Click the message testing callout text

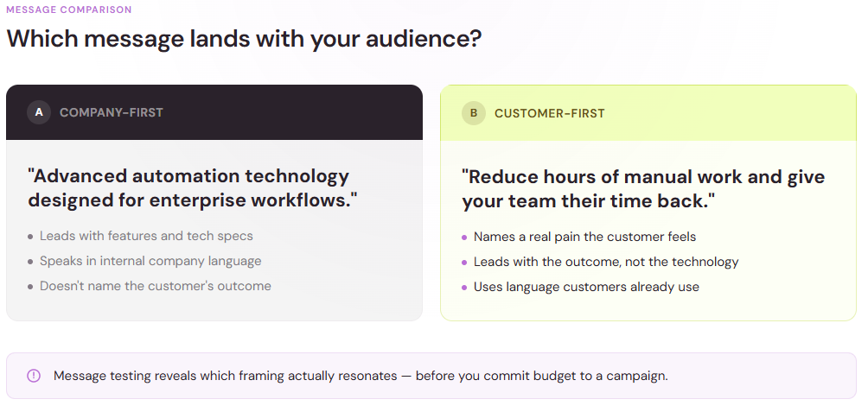tap(361, 376)
